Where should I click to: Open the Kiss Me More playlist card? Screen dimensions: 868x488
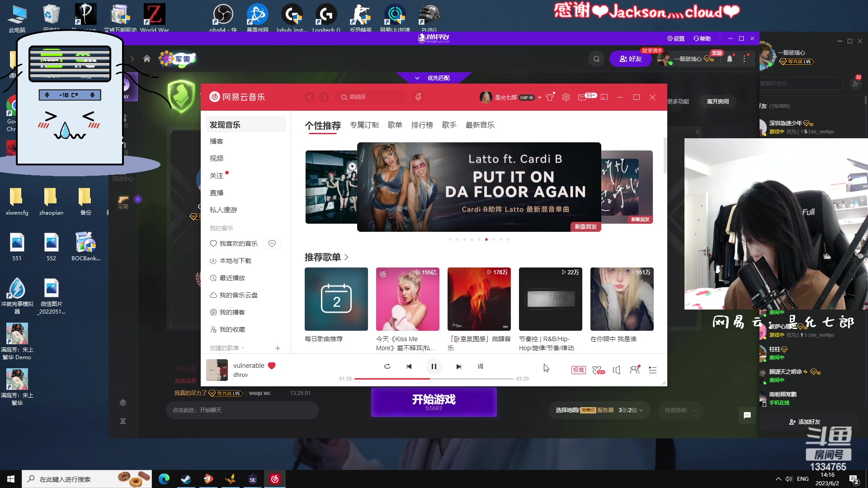407,299
